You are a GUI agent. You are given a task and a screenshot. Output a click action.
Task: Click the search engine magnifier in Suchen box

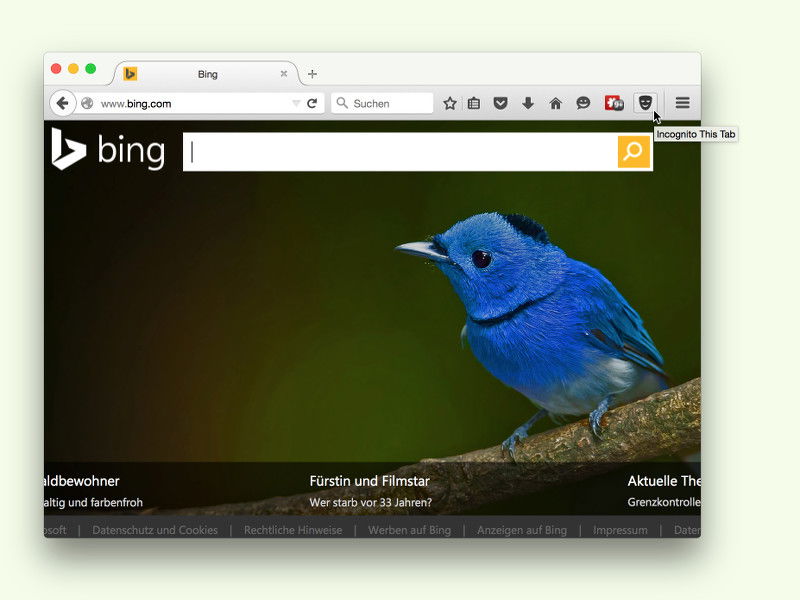click(342, 104)
